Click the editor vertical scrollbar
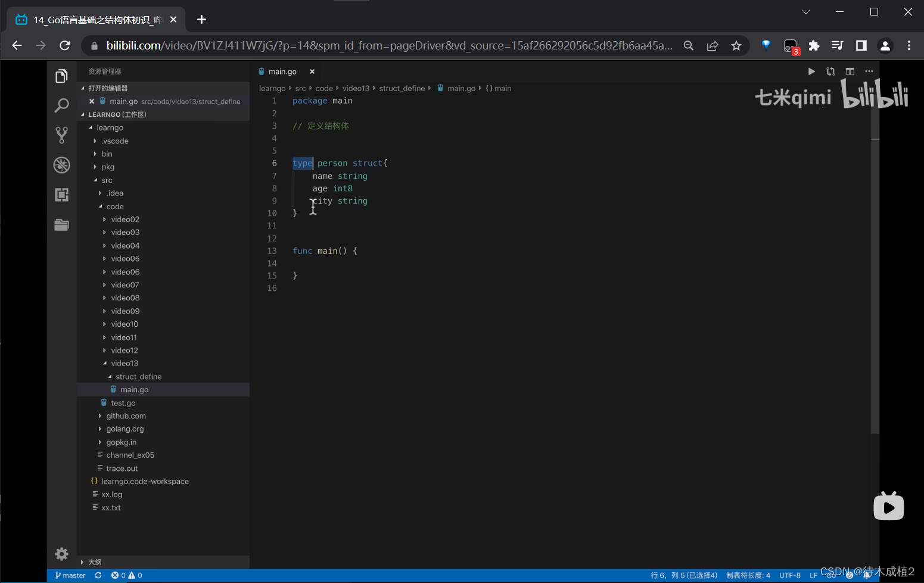 pyautogui.click(x=875, y=256)
